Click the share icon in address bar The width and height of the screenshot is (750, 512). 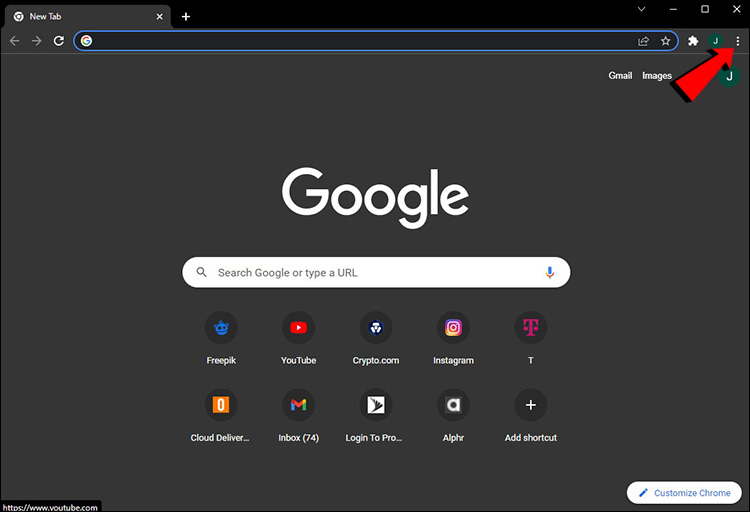tap(643, 41)
